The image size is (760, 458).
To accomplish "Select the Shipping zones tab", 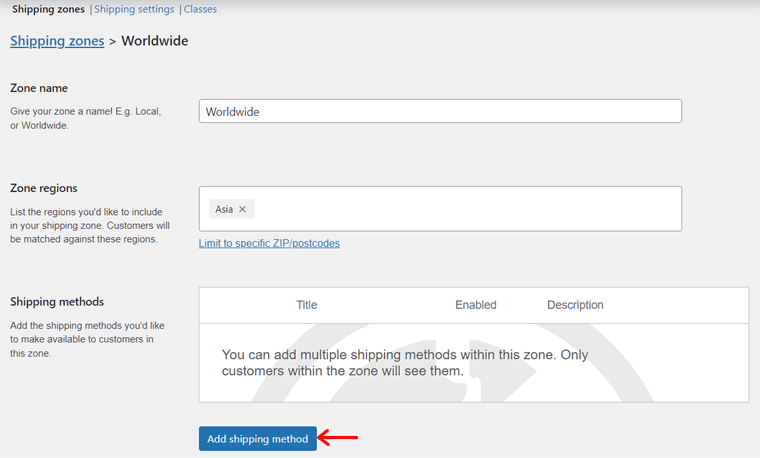I will pyautogui.click(x=48, y=9).
